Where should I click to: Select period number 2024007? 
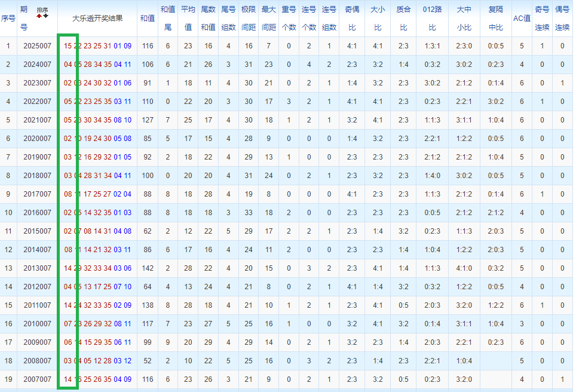click(x=37, y=65)
